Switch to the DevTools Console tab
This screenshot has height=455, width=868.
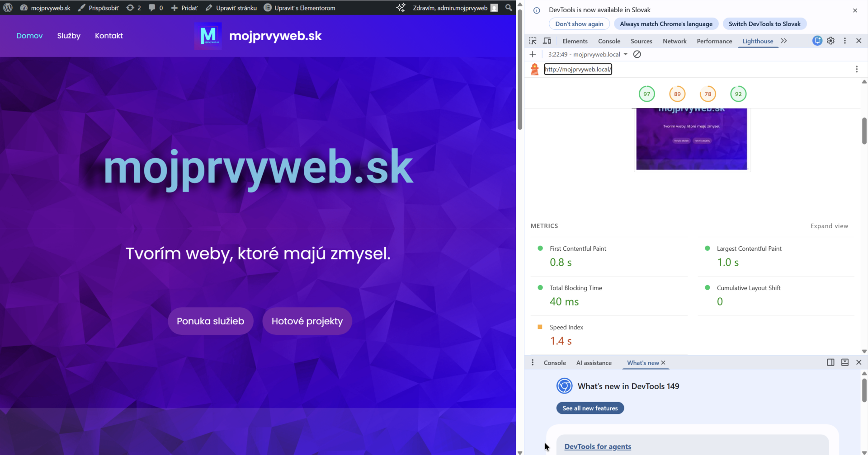tap(609, 41)
